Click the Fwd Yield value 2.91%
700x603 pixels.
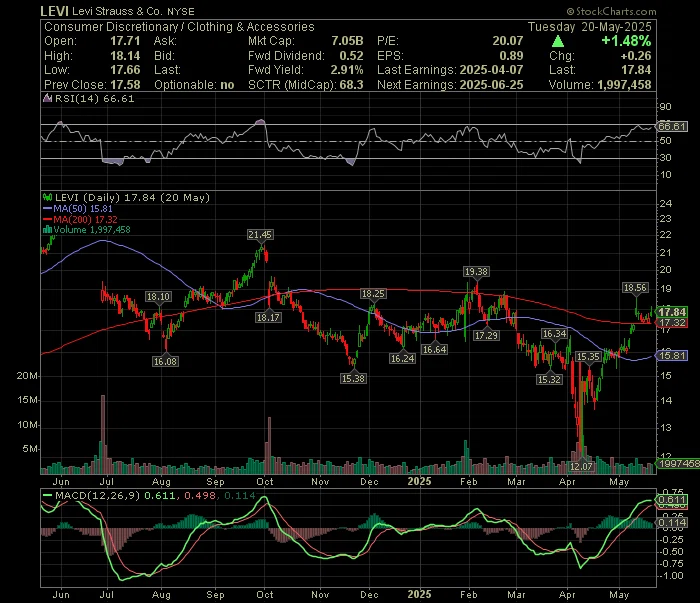(x=347, y=70)
